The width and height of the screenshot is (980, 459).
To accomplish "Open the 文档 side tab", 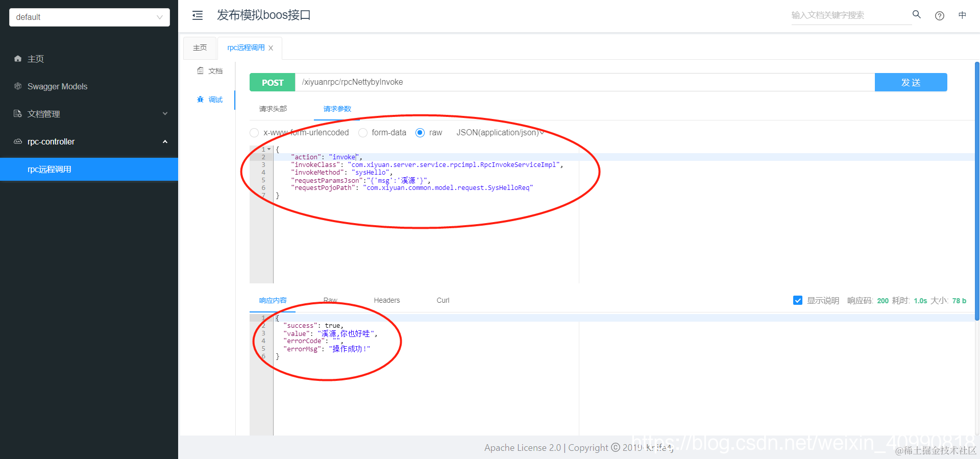I will [210, 71].
